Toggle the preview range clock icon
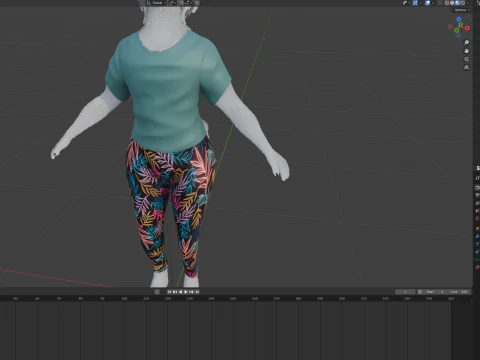The height and width of the screenshot is (360, 480). (420, 292)
